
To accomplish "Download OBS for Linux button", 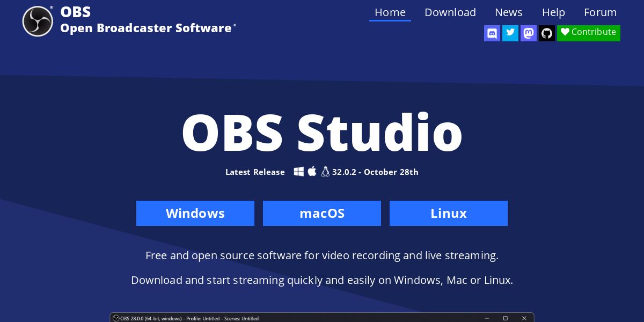I will pos(449,214).
